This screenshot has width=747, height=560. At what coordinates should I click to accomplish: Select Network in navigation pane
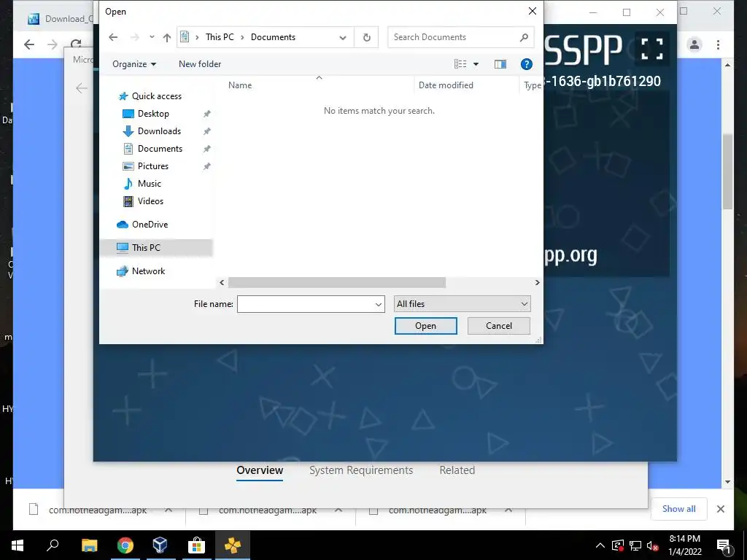148,271
